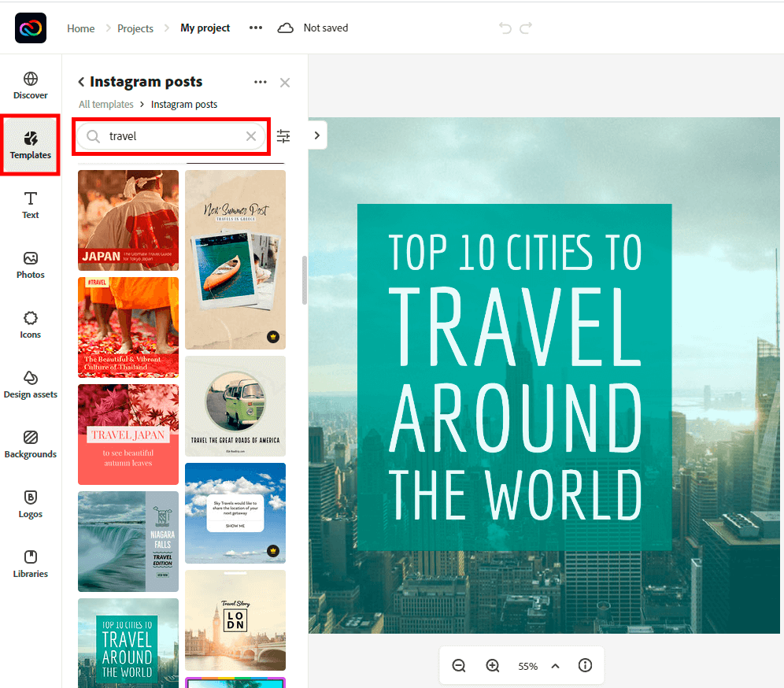Select the Sky Travels clouds template
The image size is (784, 688).
pyautogui.click(x=235, y=513)
